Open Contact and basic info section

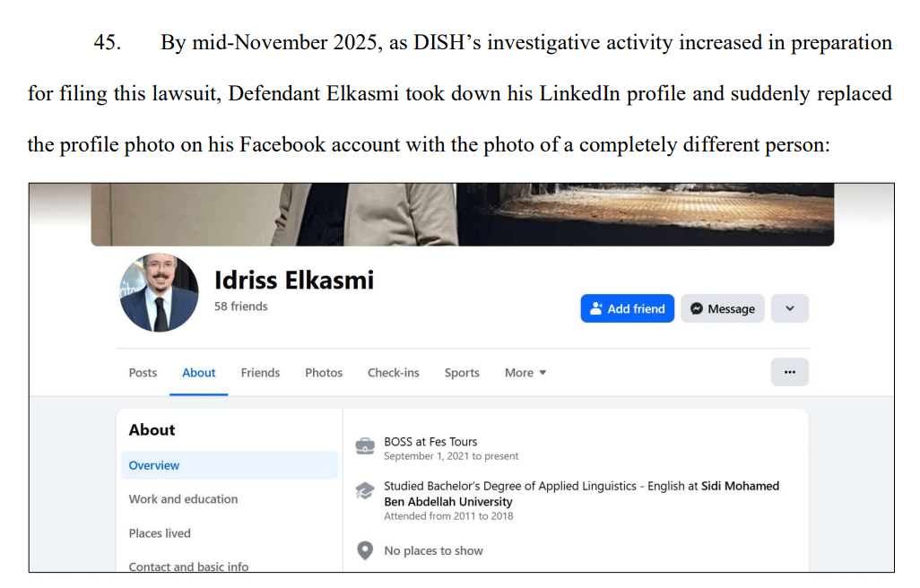tap(188, 566)
